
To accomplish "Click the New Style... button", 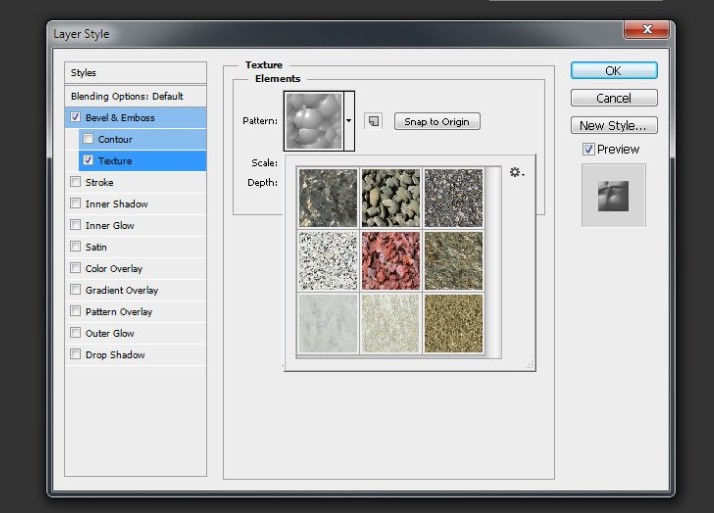I will point(614,126).
